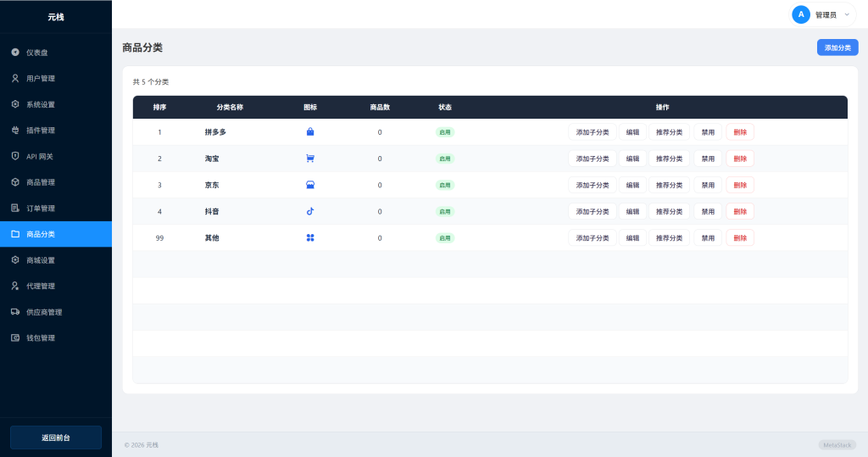Image resolution: width=868 pixels, height=457 pixels.
Task: Click the 仪表盘 dashboard icon in sidebar
Action: click(x=15, y=53)
